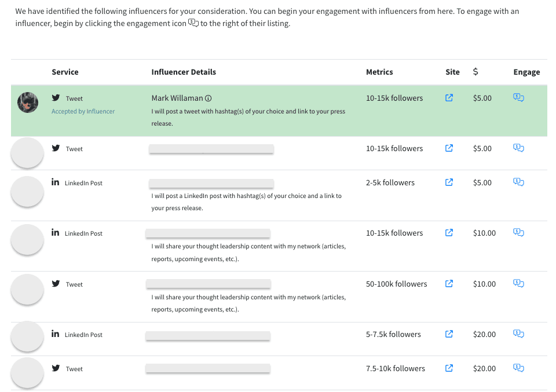Open site link for 5-7.5k followers influencer

[449, 334]
